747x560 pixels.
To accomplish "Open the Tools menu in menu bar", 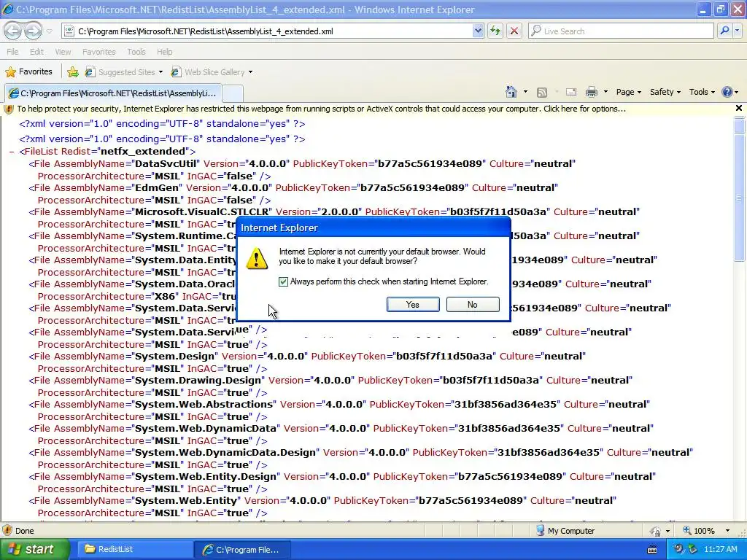I will (x=136, y=52).
